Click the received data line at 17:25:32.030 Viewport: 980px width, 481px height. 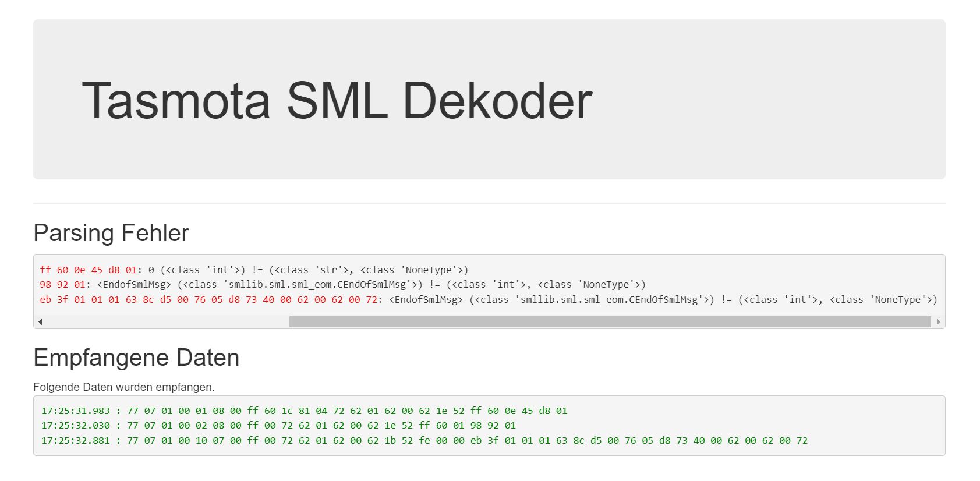(278, 426)
